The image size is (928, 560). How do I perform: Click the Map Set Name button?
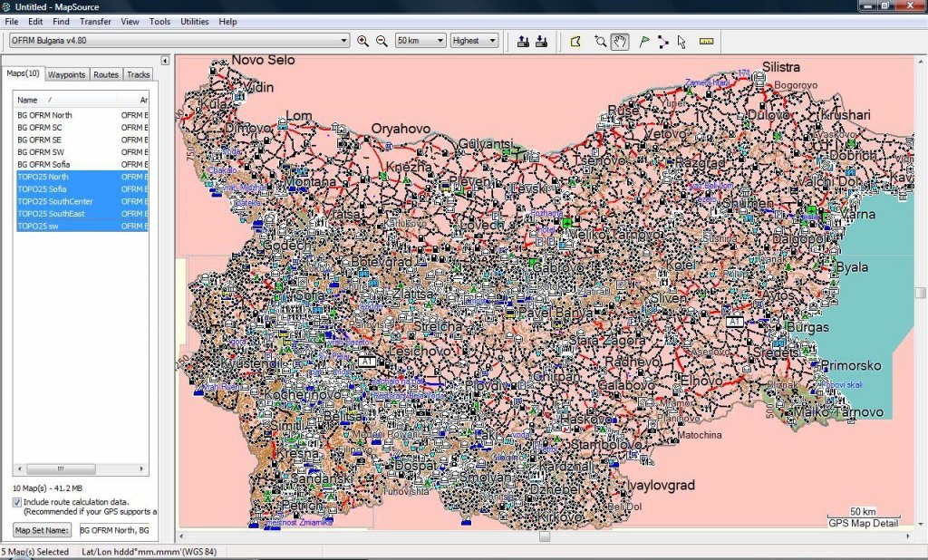pos(43,530)
